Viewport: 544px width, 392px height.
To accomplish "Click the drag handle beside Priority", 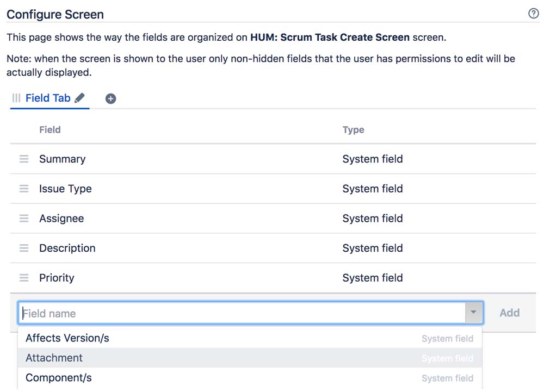I will coord(24,277).
